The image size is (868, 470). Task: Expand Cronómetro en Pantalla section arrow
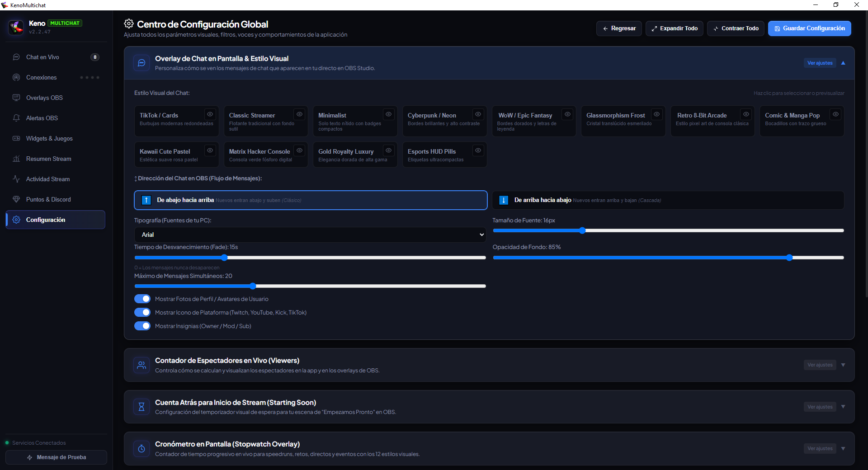(x=843, y=448)
